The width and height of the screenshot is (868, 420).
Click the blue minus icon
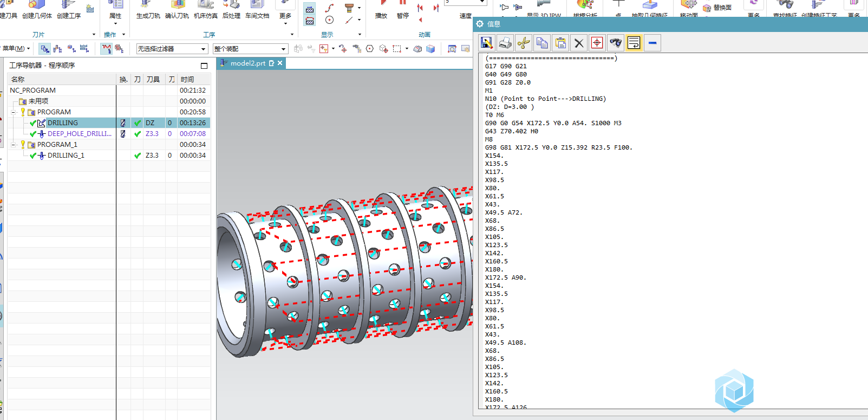652,43
